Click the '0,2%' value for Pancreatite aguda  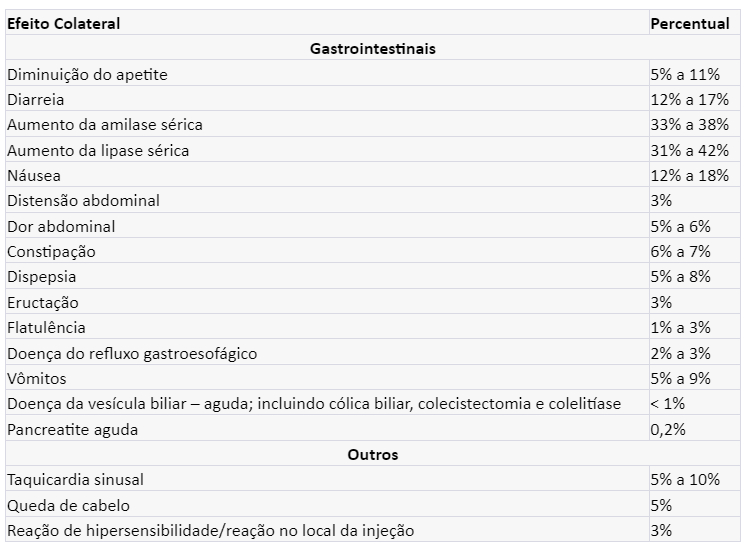point(668,429)
